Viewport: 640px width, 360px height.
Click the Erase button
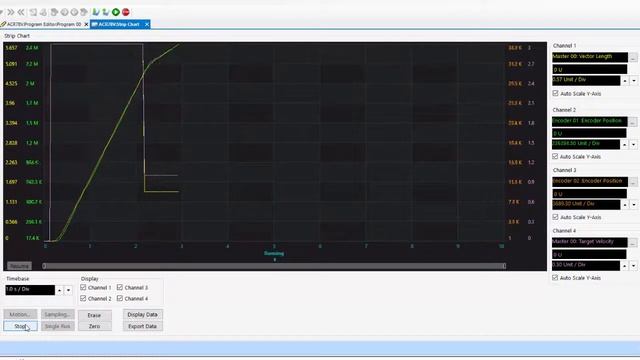(94, 315)
